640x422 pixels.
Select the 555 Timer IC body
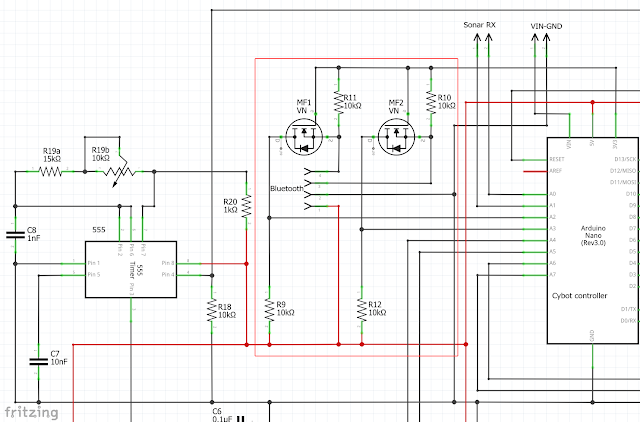point(131,269)
